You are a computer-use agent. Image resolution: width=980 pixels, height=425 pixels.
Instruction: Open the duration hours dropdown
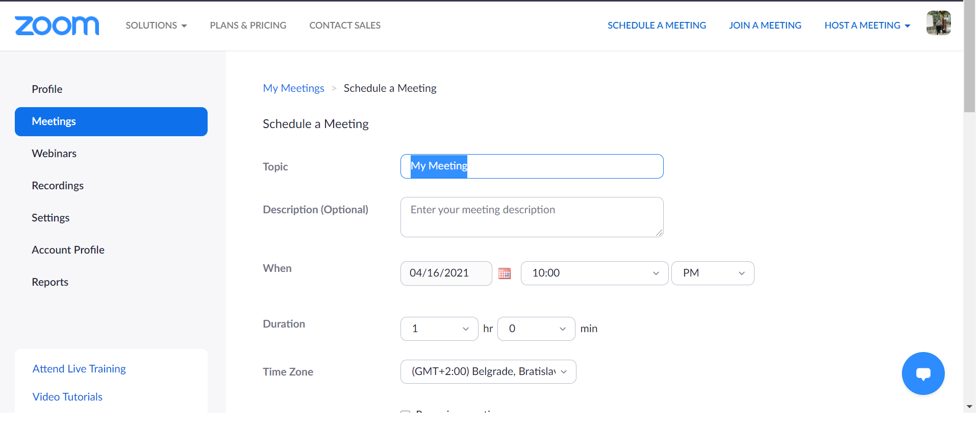pos(439,329)
